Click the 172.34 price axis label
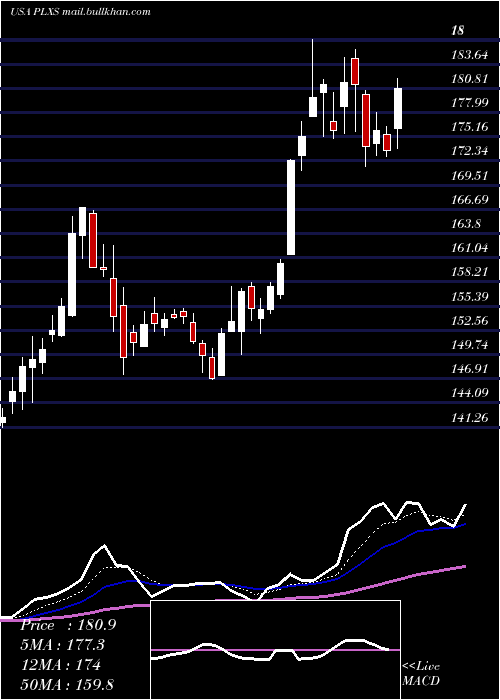 pos(469,151)
